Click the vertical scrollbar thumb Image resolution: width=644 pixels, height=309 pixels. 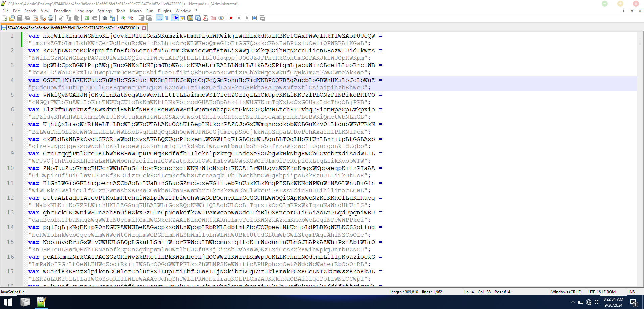pos(640,41)
